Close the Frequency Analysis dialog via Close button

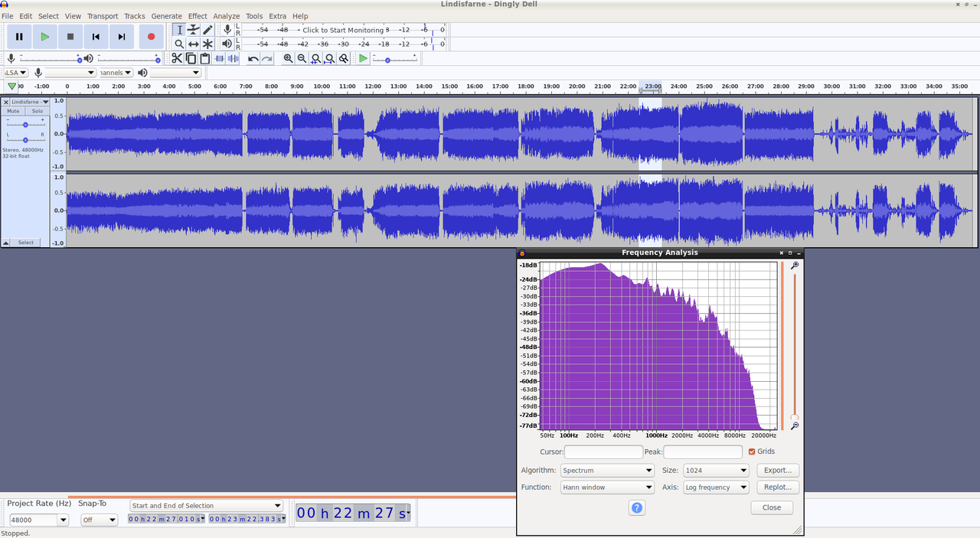[772, 507]
